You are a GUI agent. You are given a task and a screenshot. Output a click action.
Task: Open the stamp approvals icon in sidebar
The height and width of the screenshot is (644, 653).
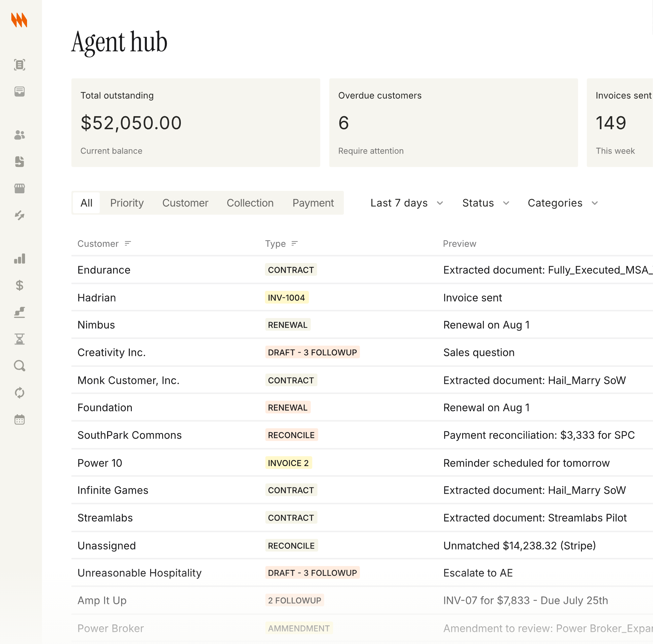[x=20, y=312]
